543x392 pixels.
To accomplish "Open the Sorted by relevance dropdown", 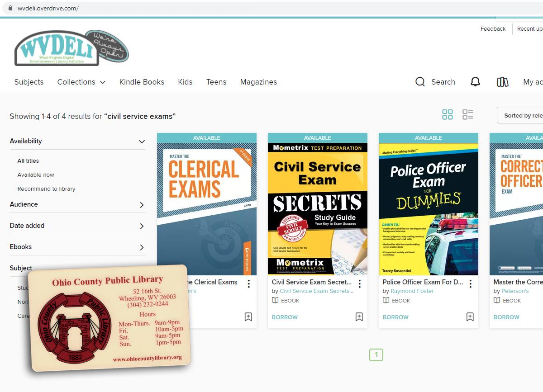I will coord(520,115).
